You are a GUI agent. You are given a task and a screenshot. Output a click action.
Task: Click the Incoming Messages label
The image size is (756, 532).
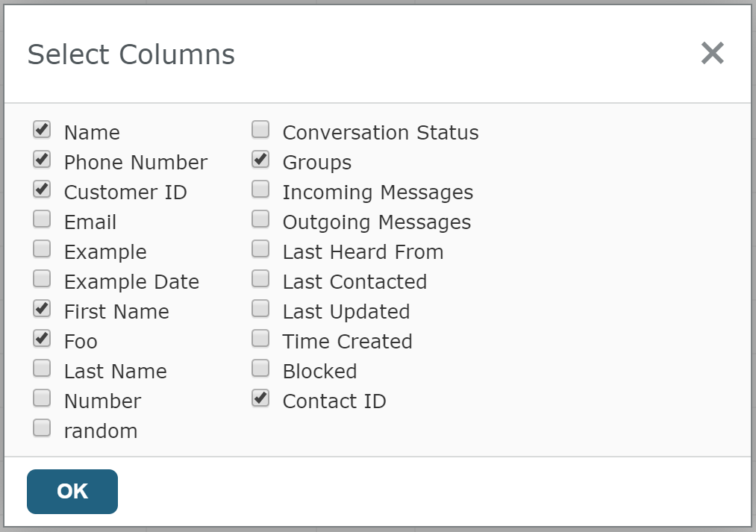point(378,193)
